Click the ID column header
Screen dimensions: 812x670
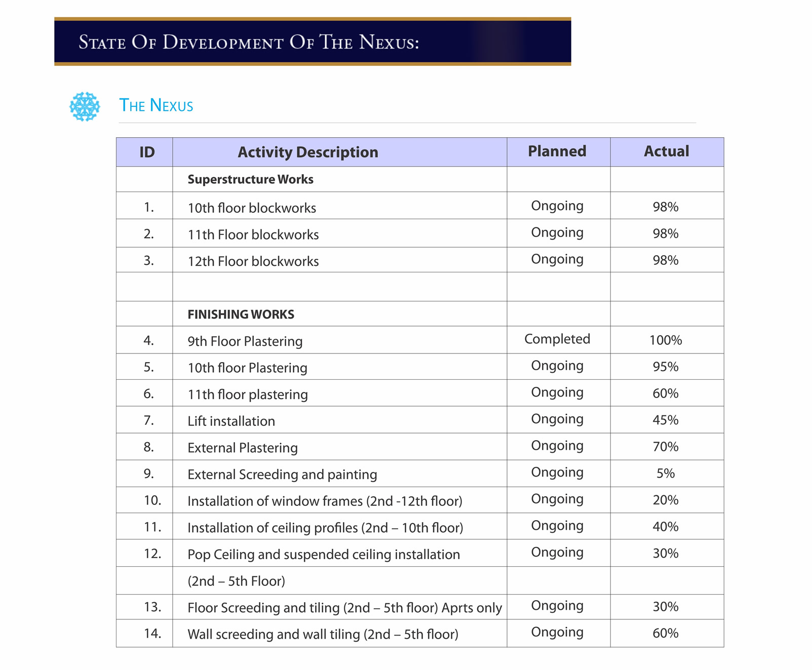tap(147, 152)
